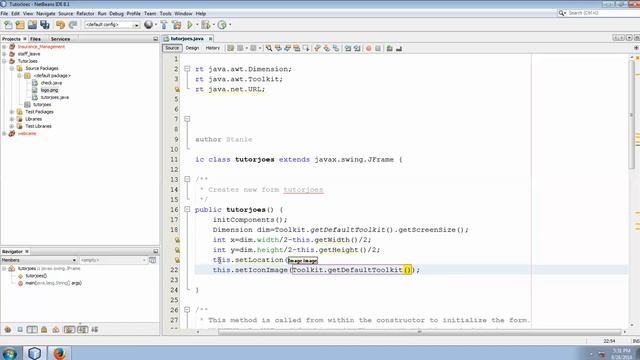This screenshot has width=640, height=360.
Task: Click the Find Selection magnifier icon
Action: (269, 48)
